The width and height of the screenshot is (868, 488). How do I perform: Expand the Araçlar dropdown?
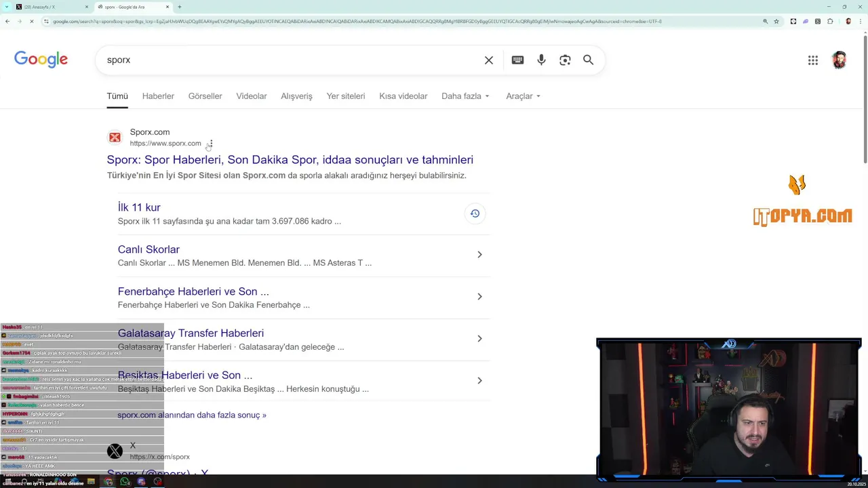[x=523, y=96]
